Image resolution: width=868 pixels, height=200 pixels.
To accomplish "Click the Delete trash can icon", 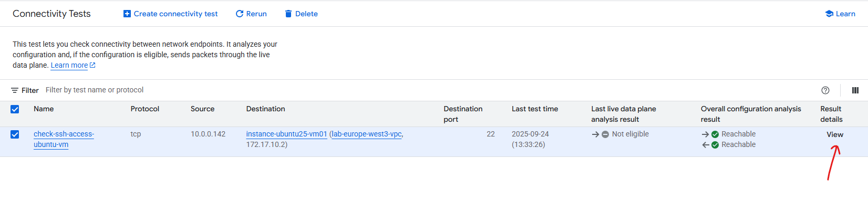I will (x=288, y=14).
